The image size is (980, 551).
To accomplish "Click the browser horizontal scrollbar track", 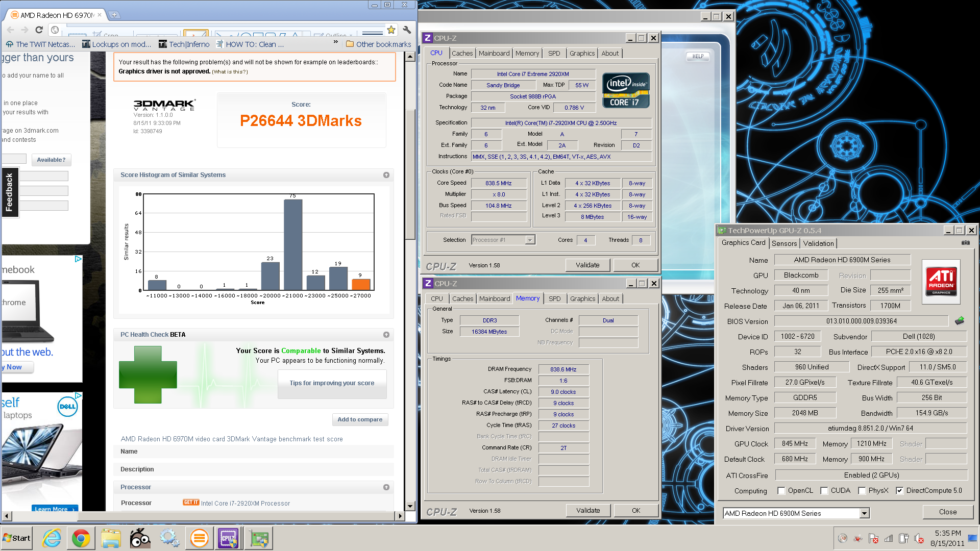I will click(204, 516).
